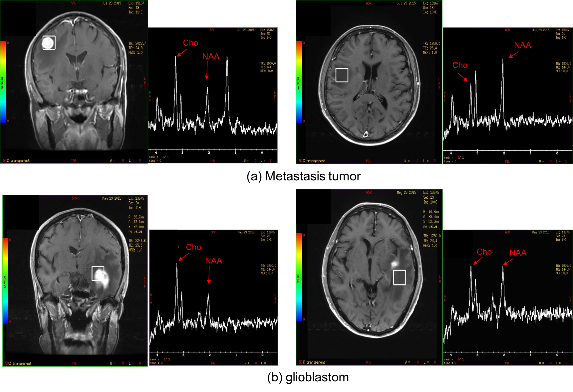Click the NAA arrow in bottom-right spectrum
Screen dimensions: 573x392
(x=508, y=262)
